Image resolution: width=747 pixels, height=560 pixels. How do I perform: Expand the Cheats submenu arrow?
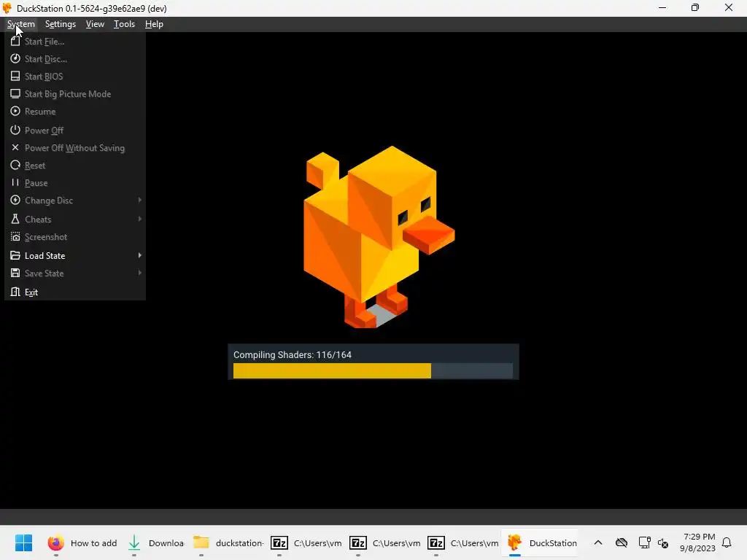coord(139,219)
